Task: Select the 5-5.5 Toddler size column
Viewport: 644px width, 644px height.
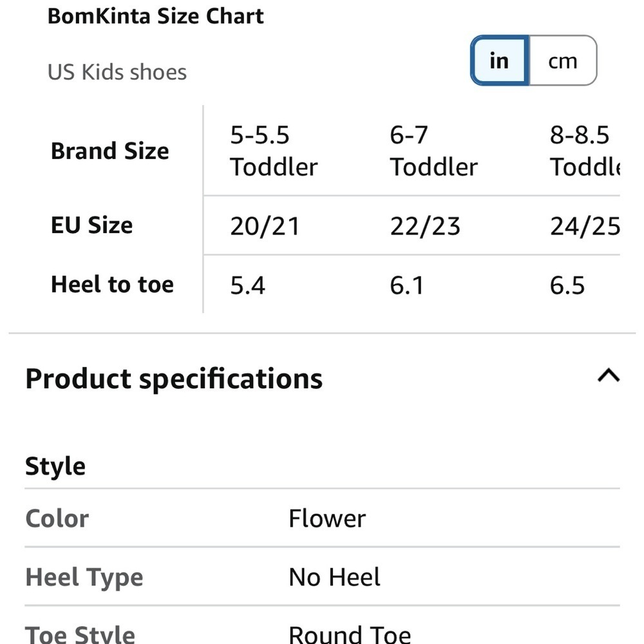Action: 274,151
